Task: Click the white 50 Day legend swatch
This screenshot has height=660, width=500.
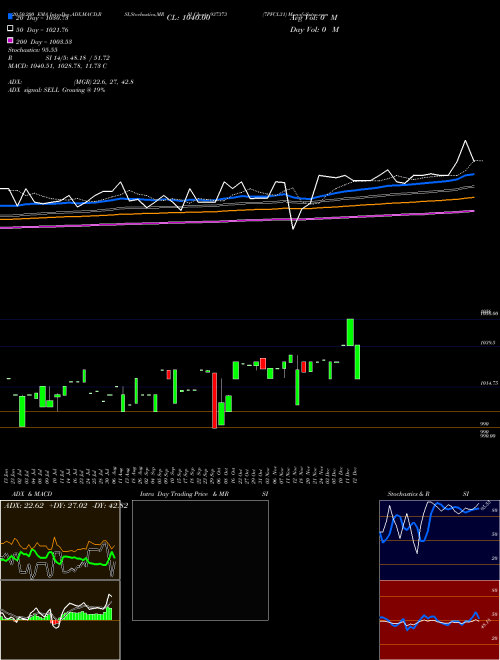Action: pos(10,29)
